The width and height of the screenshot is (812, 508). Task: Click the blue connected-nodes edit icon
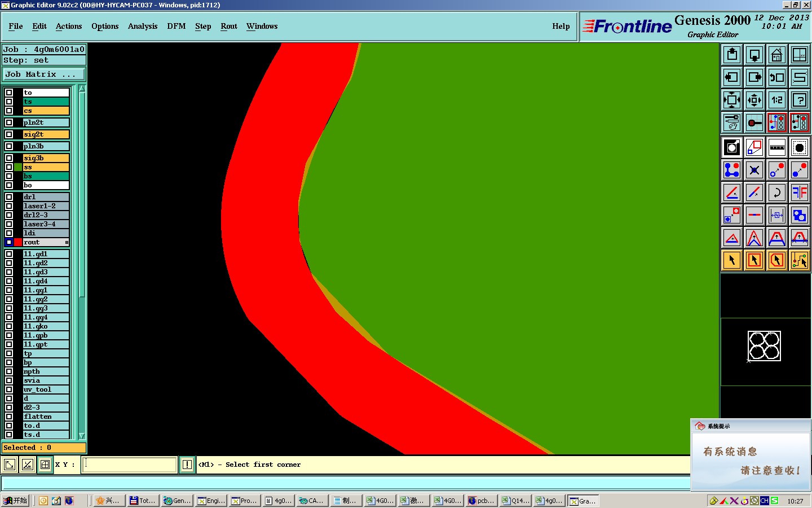tap(732, 170)
